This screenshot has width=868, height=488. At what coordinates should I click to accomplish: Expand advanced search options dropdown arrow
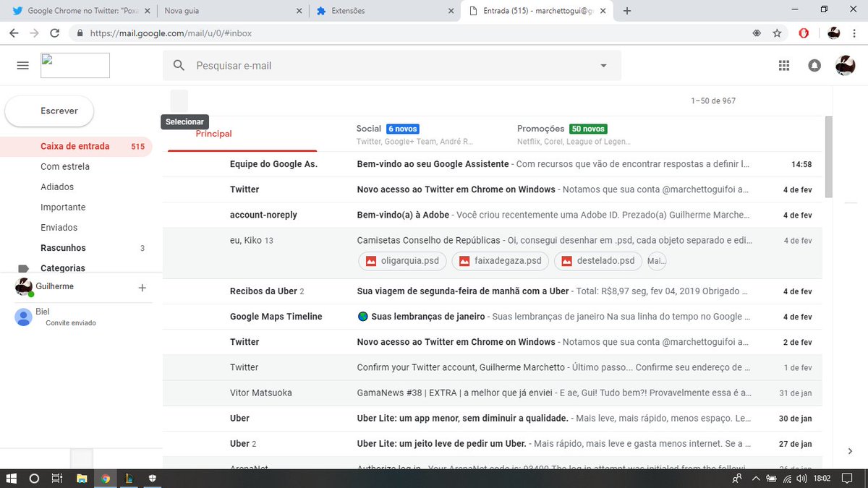coord(603,66)
